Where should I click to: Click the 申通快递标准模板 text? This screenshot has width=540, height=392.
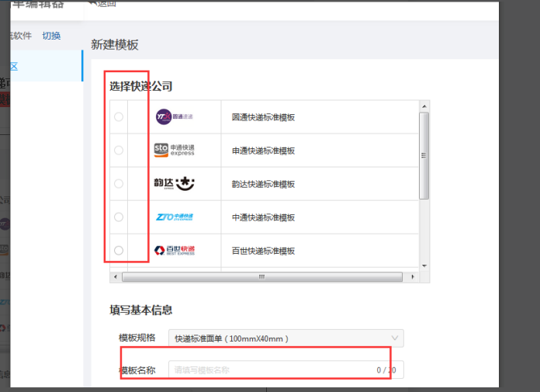(x=263, y=151)
